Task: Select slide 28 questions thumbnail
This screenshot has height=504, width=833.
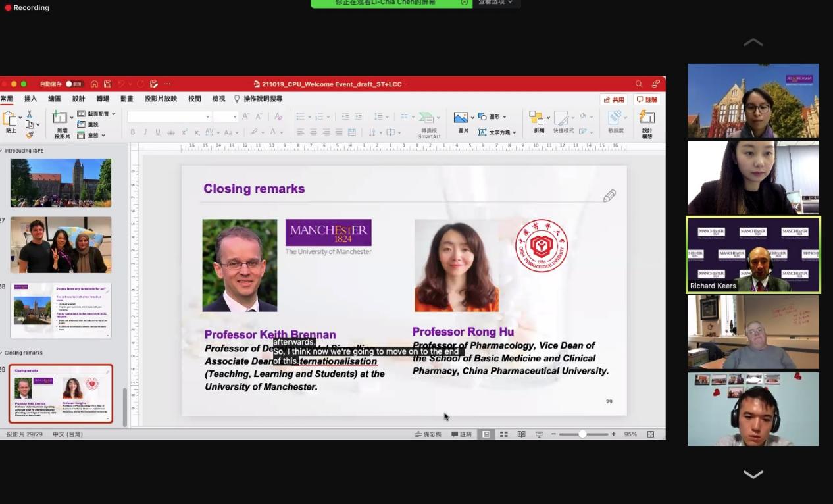Action: 61,311
